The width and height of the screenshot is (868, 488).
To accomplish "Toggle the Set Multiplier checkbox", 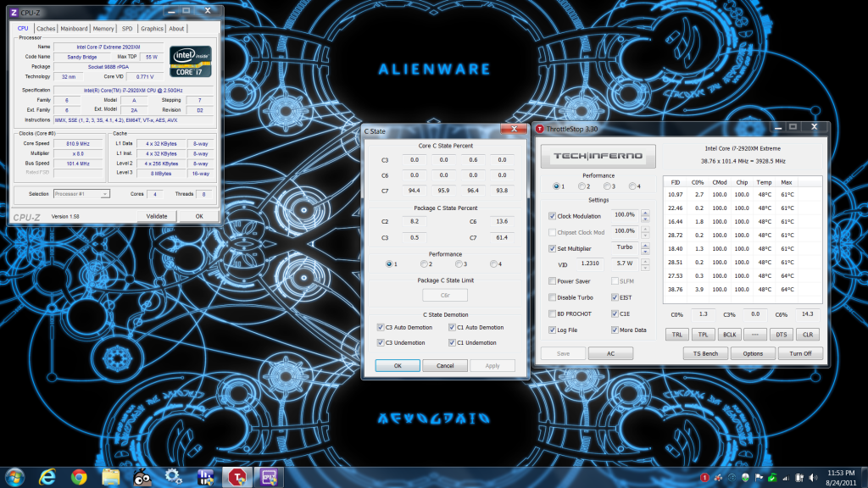I will [552, 248].
